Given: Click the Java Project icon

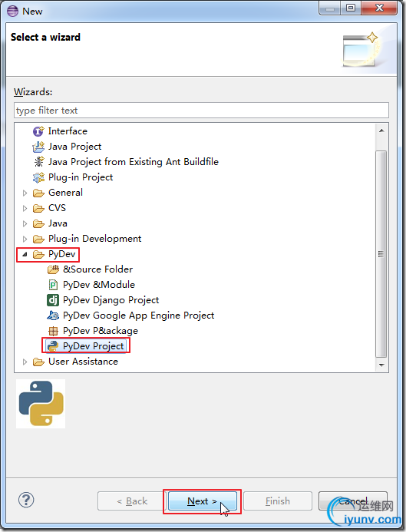Looking at the screenshot, I should [38, 147].
